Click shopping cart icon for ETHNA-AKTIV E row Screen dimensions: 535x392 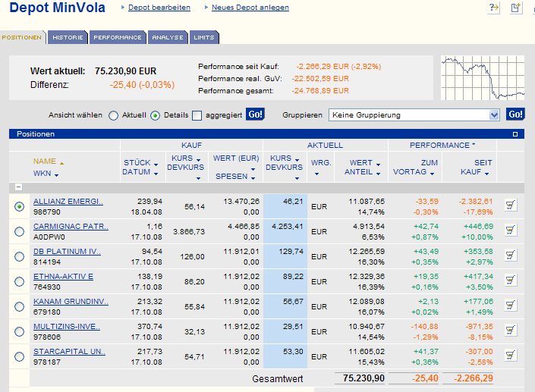(x=511, y=281)
